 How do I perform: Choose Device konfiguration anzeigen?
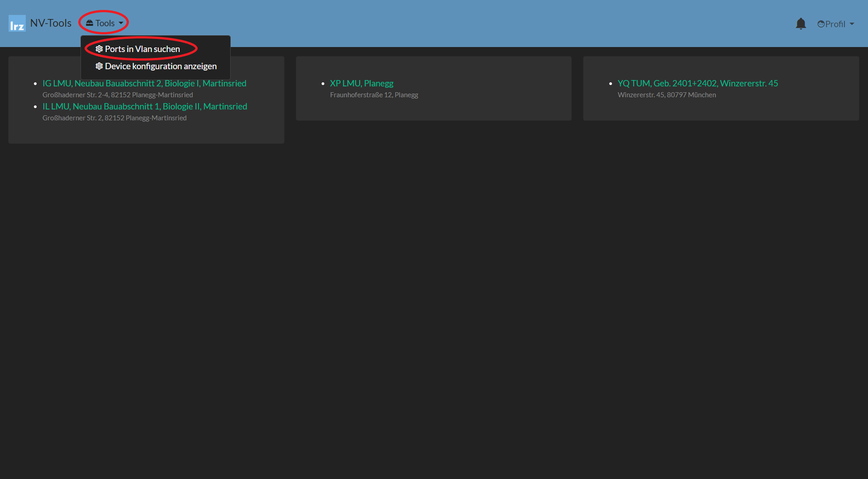pyautogui.click(x=161, y=66)
